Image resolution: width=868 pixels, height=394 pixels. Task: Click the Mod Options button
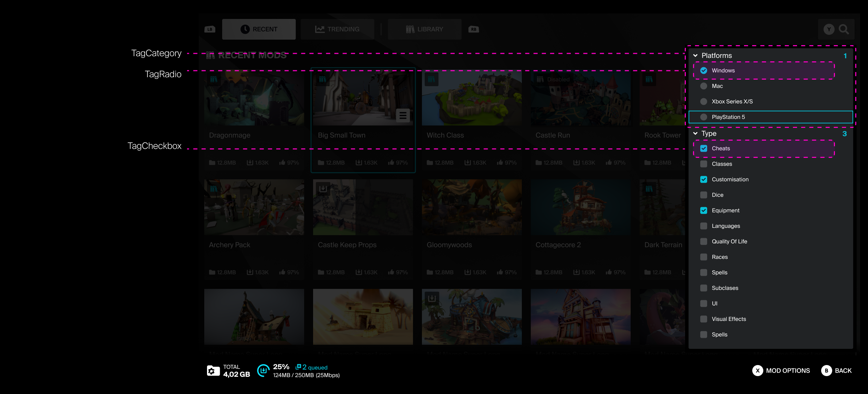[781, 371]
